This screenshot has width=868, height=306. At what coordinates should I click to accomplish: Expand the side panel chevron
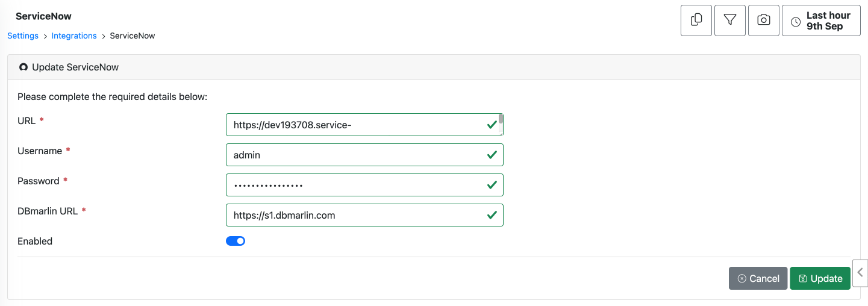click(x=860, y=273)
